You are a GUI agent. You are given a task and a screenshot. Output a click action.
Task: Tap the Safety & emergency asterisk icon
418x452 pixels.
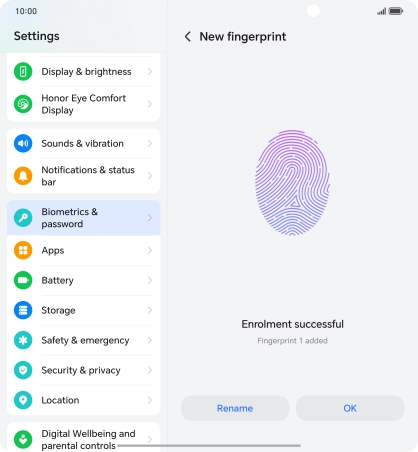(x=23, y=340)
